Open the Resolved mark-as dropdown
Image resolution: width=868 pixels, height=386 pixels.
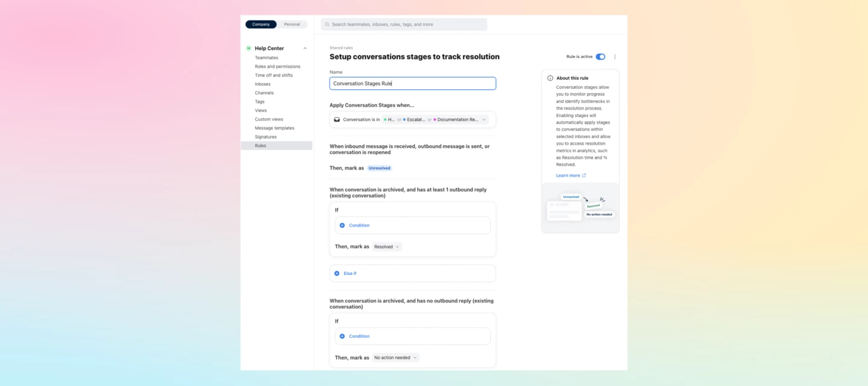386,247
